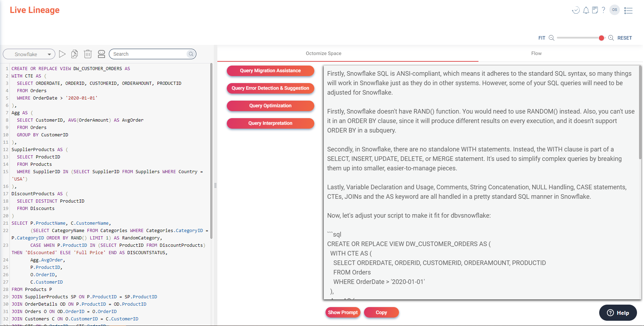Click the trash icon to clear the editor
644x326 pixels.
(x=88, y=54)
